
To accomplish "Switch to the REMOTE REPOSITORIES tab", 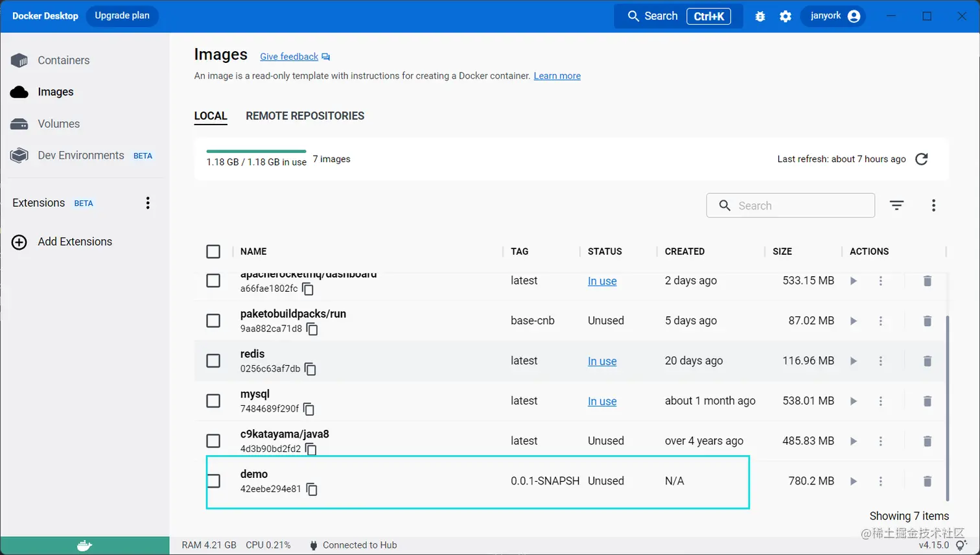I will click(305, 116).
